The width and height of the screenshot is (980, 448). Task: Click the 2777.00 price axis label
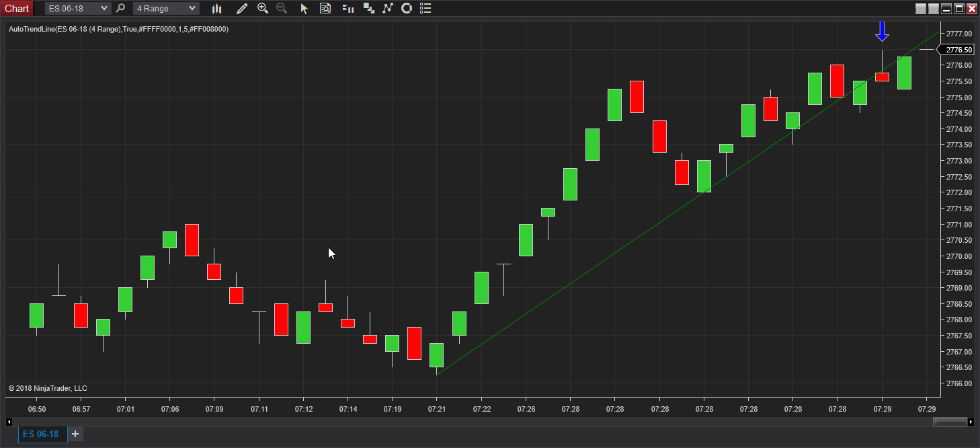pyautogui.click(x=958, y=34)
